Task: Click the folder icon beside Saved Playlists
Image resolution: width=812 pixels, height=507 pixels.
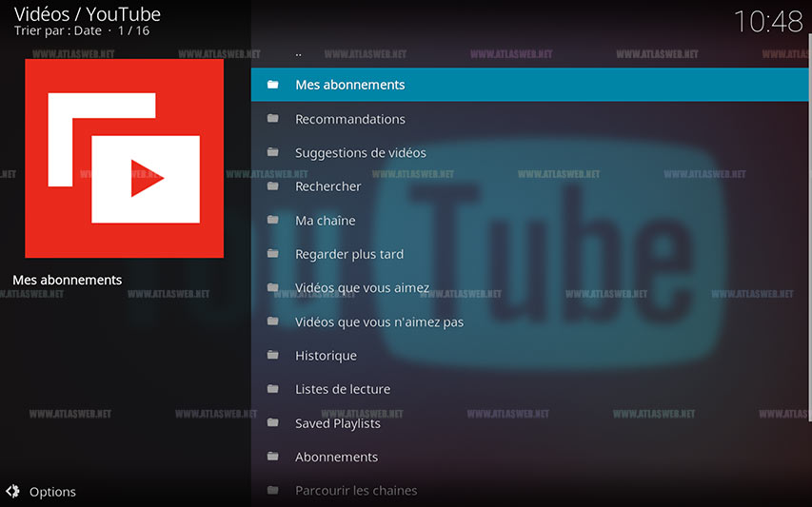Action: pos(273,422)
